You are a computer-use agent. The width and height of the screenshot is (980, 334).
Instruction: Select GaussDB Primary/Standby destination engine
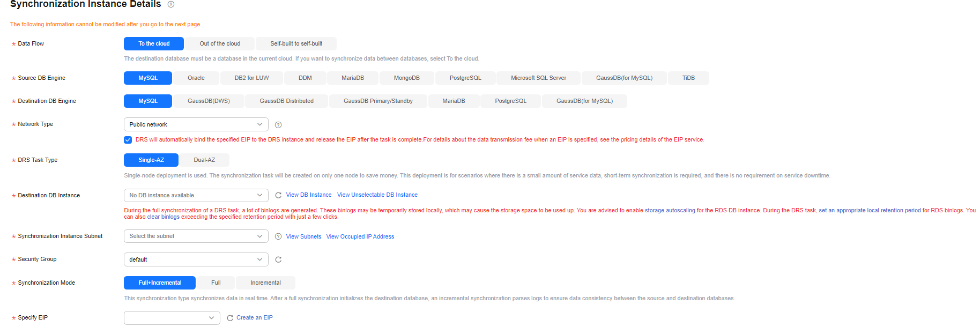tap(378, 101)
